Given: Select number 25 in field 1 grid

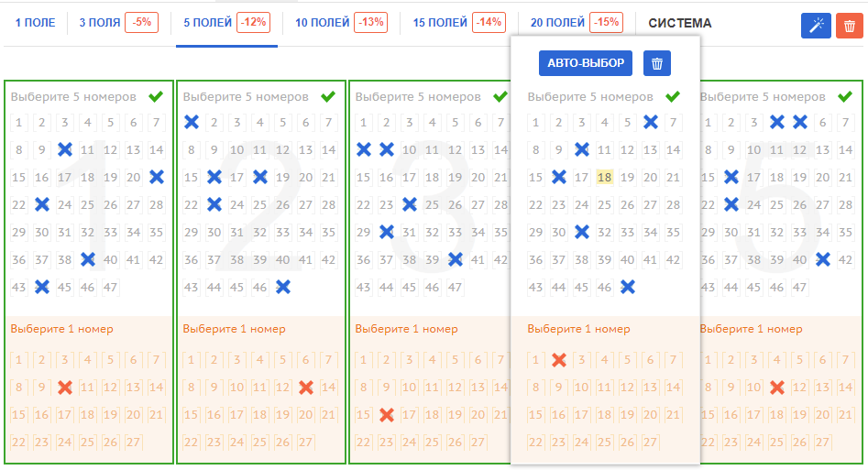Looking at the screenshot, I should point(87,205).
